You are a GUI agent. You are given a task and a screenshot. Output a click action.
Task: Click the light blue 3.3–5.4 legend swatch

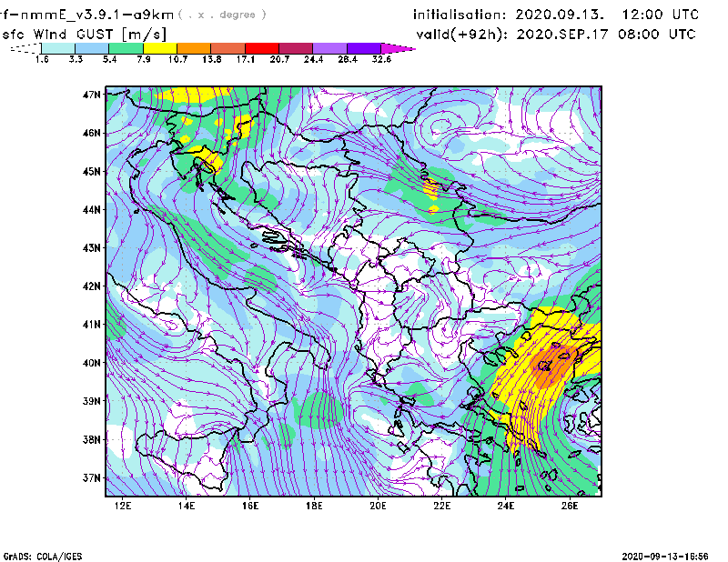coord(92,48)
